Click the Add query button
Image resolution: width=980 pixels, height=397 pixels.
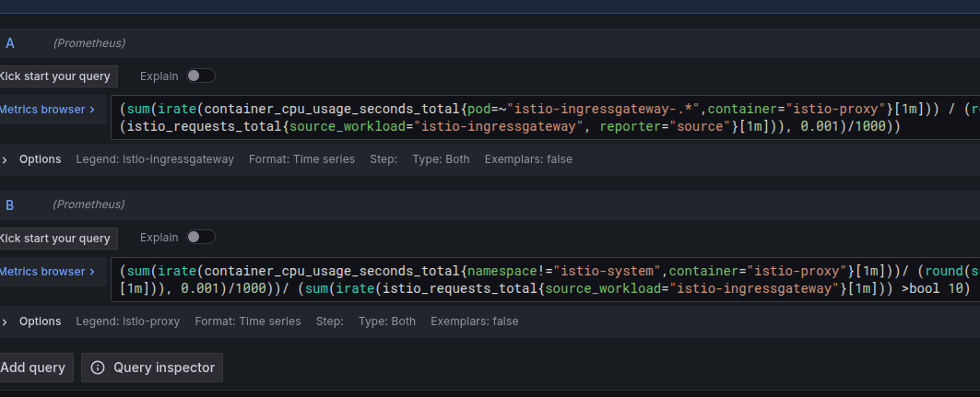pos(35,368)
